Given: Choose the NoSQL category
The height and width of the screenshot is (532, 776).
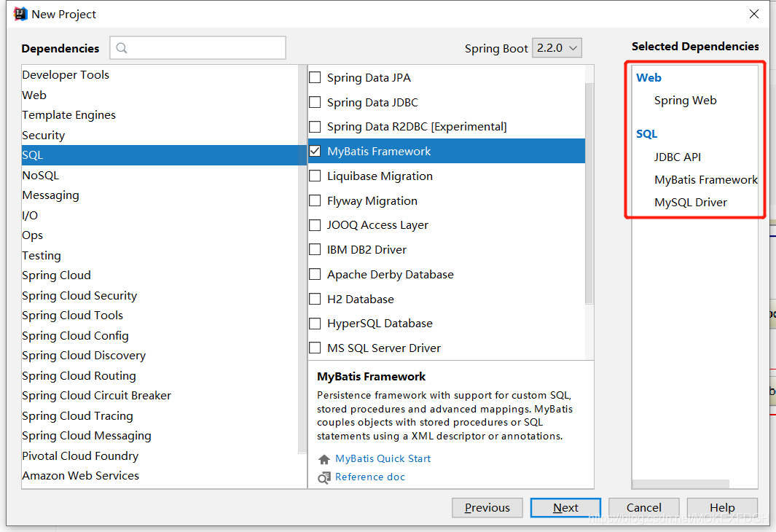Looking at the screenshot, I should (x=161, y=175).
